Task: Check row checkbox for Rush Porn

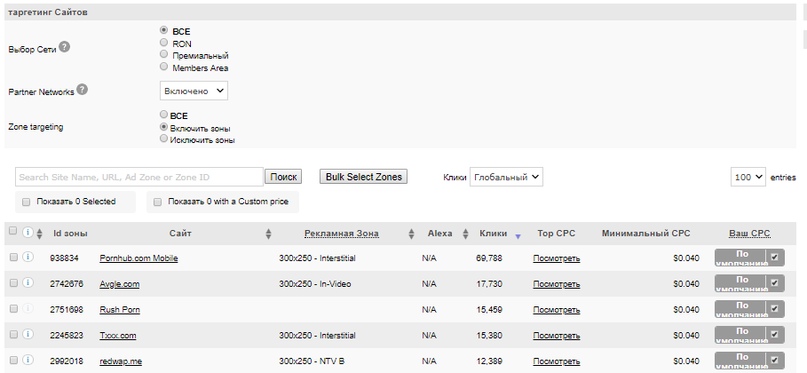Action: (14, 309)
